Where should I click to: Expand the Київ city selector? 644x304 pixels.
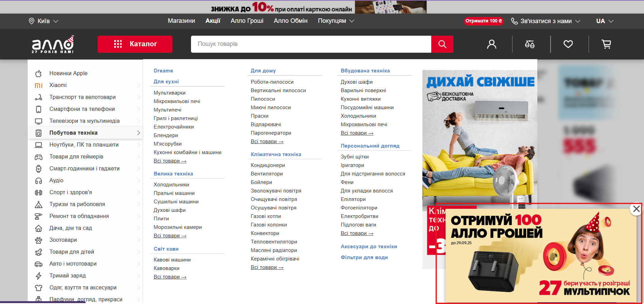tap(43, 21)
